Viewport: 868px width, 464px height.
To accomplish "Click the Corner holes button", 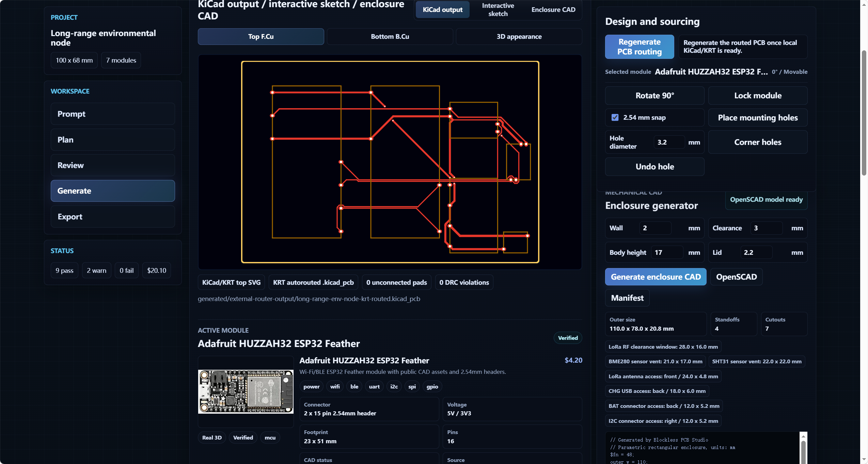I will pos(758,142).
